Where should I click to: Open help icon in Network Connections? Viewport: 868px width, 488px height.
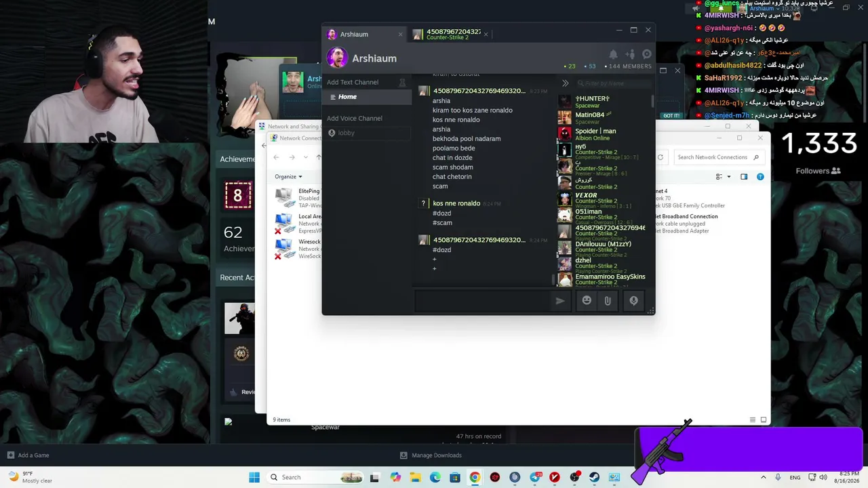760,177
